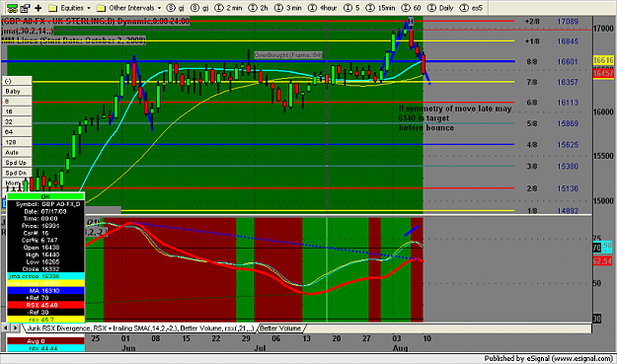Click the OverBought (Frame: 64) label

(288, 55)
